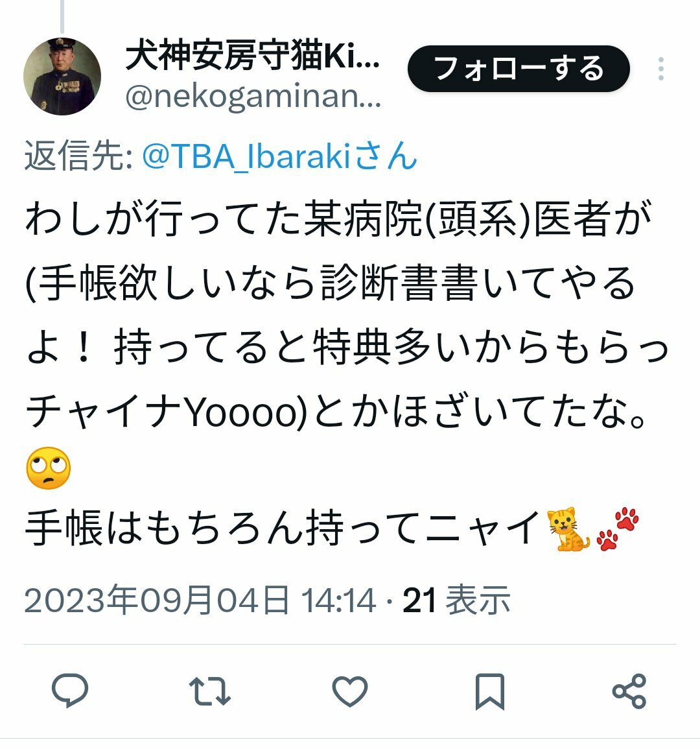
Task: Tap the rolling eyes emoji
Action: coord(48,468)
